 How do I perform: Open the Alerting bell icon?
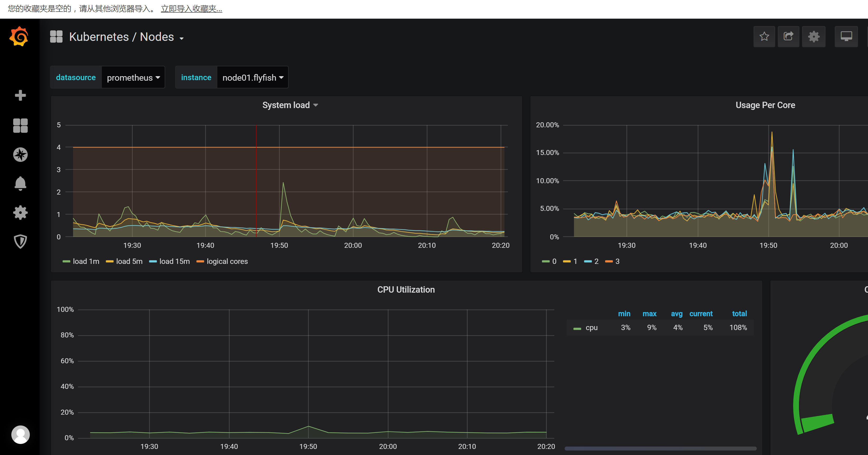(x=20, y=183)
